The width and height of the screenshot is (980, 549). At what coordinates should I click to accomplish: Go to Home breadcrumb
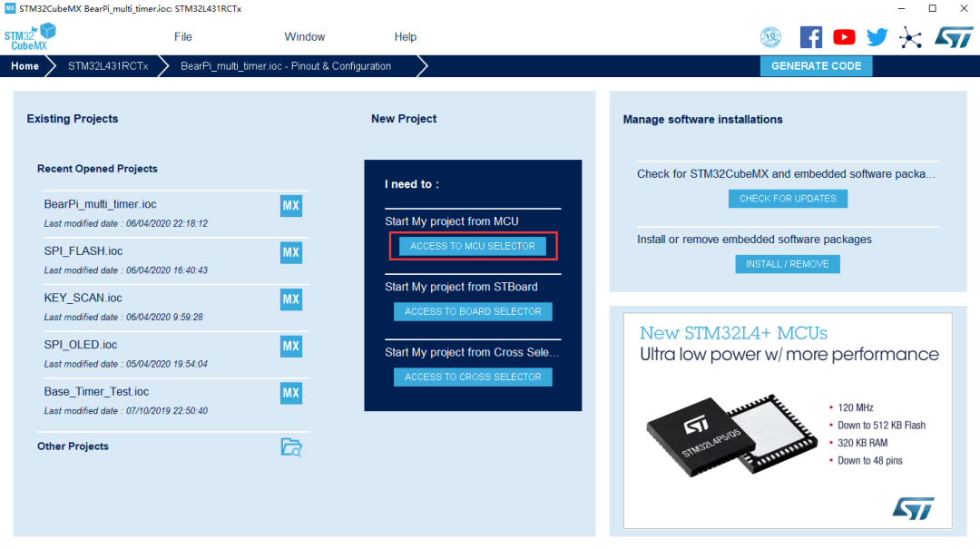point(24,66)
